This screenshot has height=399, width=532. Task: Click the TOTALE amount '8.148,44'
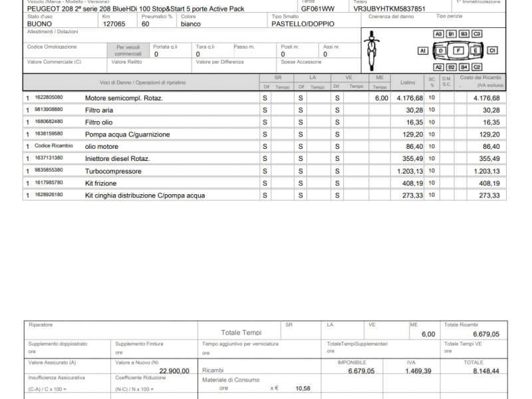(486, 371)
